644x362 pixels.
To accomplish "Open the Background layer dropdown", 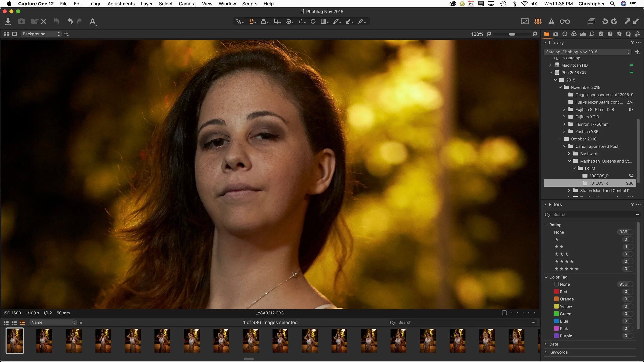I will pyautogui.click(x=41, y=34).
